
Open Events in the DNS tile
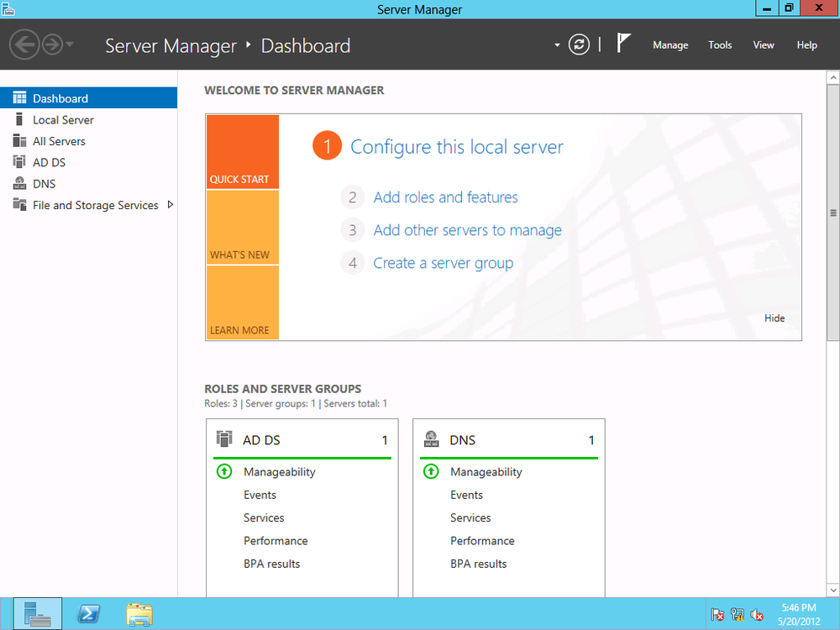(x=466, y=495)
